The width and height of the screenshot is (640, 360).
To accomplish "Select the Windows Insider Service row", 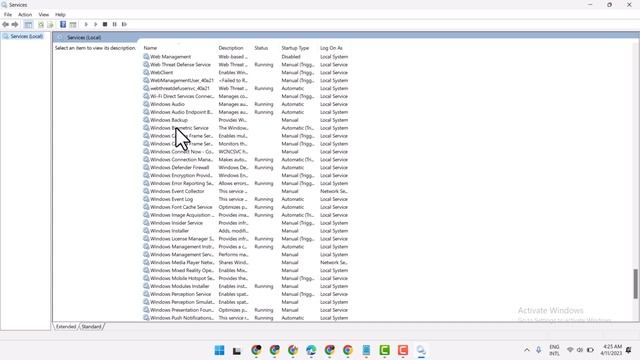I will (246, 223).
